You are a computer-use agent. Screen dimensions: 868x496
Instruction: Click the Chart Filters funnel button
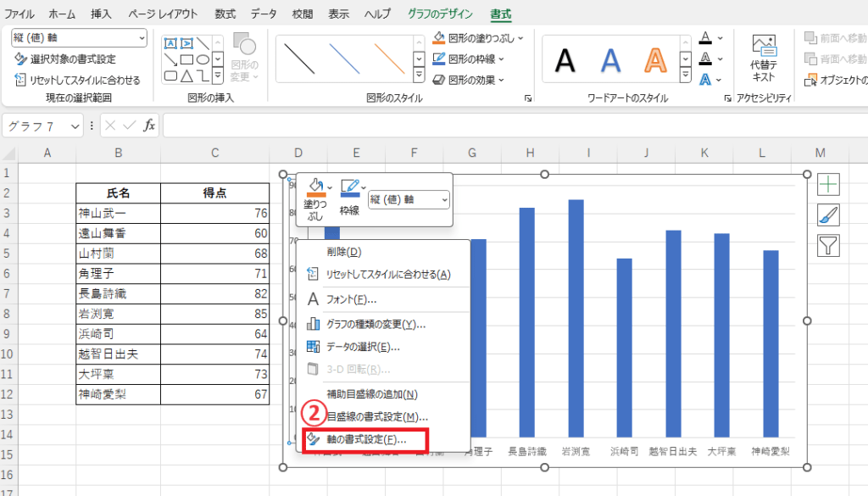pyautogui.click(x=828, y=246)
